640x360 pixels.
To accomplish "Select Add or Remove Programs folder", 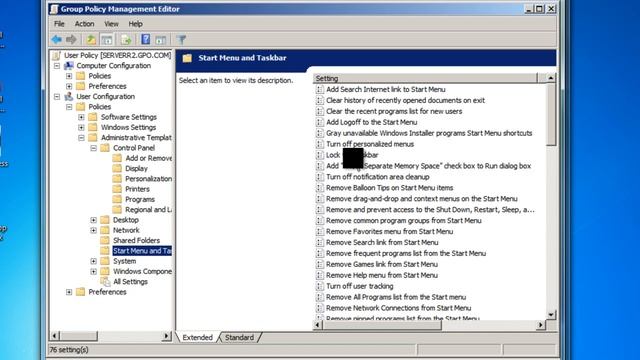I will [149, 158].
